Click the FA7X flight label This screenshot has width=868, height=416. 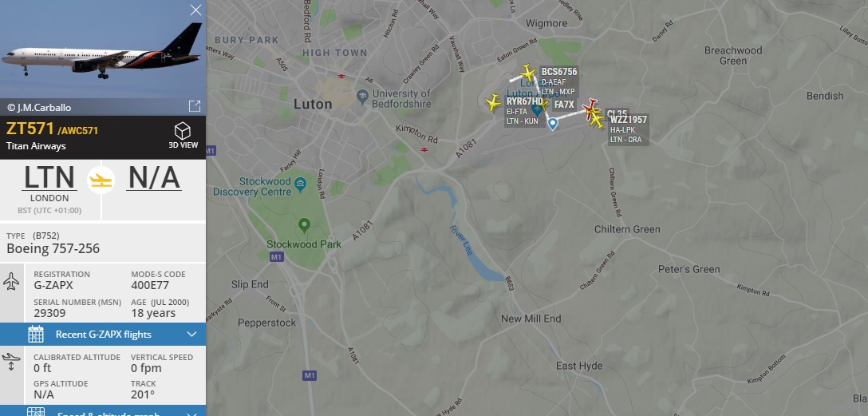click(564, 105)
